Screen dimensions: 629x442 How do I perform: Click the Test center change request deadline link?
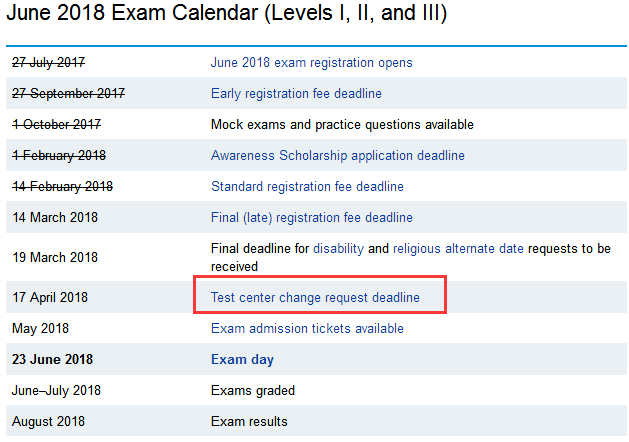pyautogui.click(x=315, y=297)
